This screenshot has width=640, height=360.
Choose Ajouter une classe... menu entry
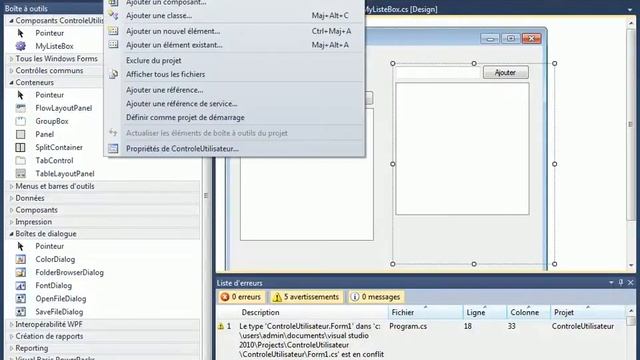click(234, 16)
